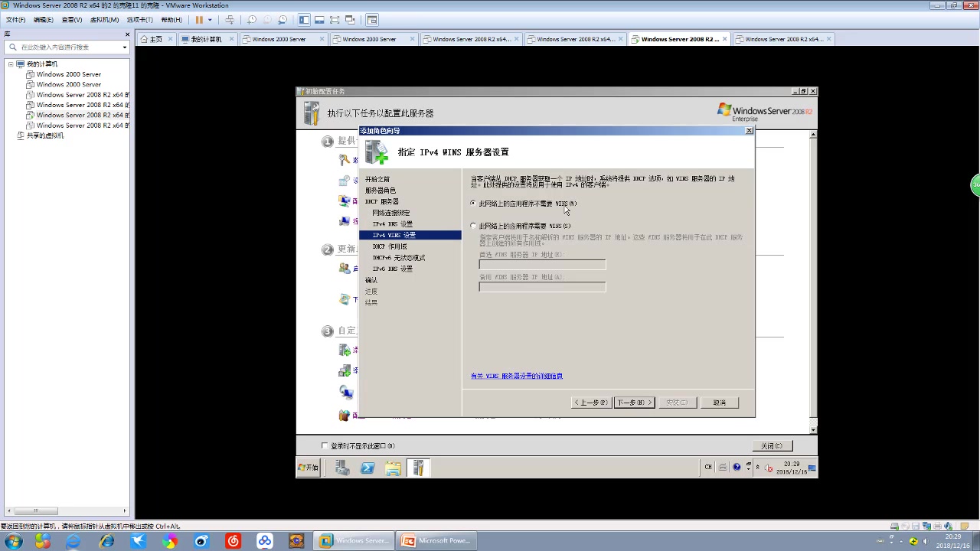
Task: Click the Initial Configuration Tasks icon in guest taskbar
Action: coord(418,468)
